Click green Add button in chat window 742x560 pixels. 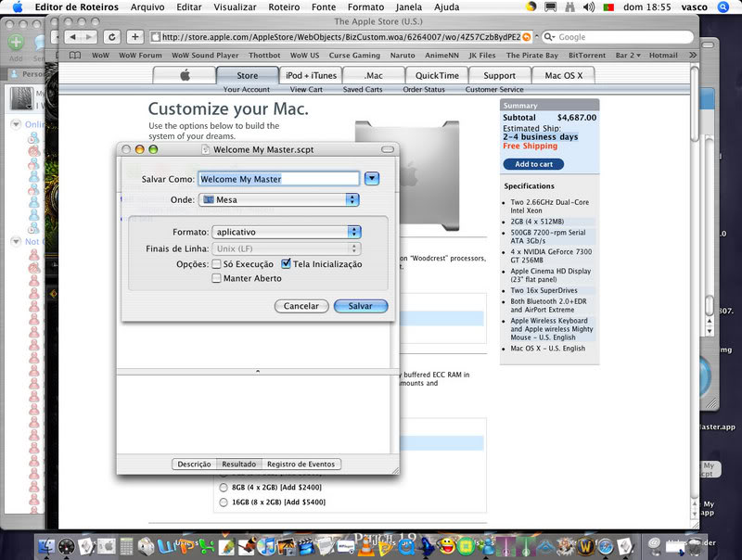pyautogui.click(x=16, y=42)
